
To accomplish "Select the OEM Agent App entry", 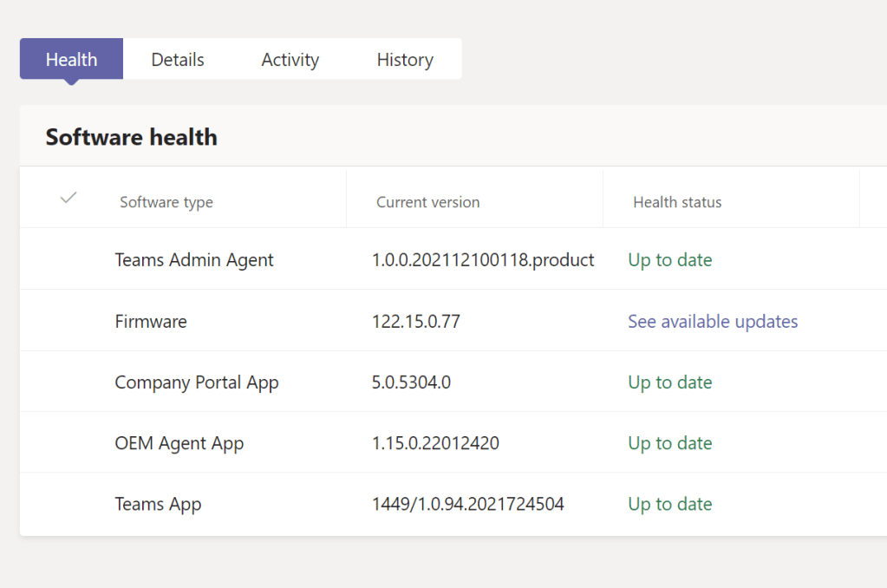I will pyautogui.click(x=179, y=443).
